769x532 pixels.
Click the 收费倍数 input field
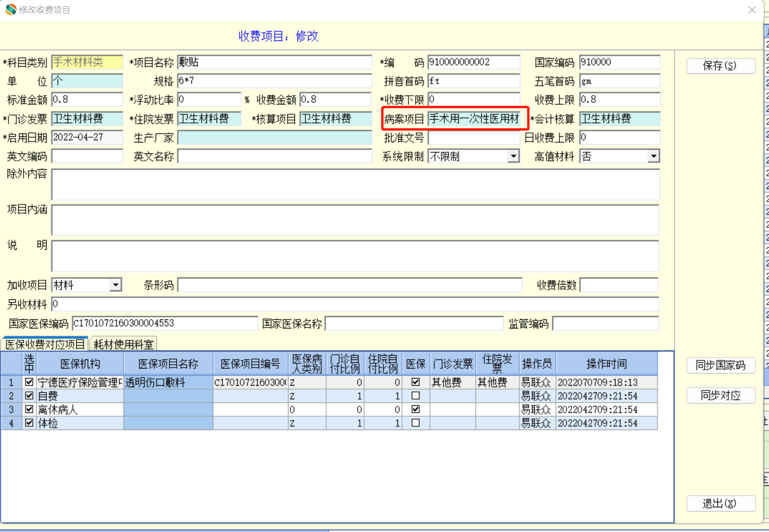click(619, 285)
